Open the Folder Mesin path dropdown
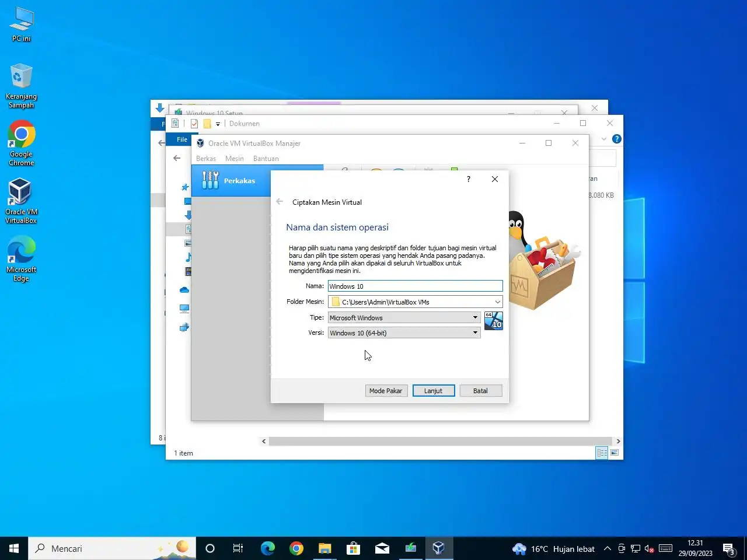The image size is (747, 560). pos(497,302)
